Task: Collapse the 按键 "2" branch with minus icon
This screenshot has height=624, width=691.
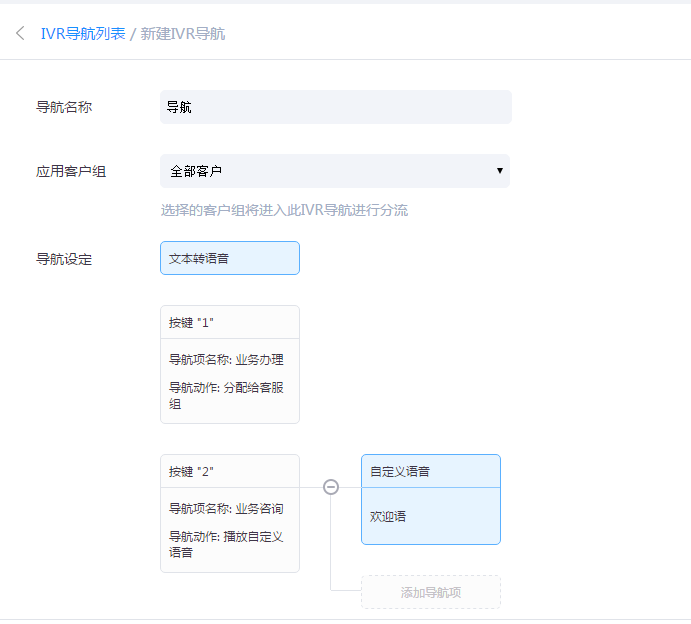Action: pos(331,487)
